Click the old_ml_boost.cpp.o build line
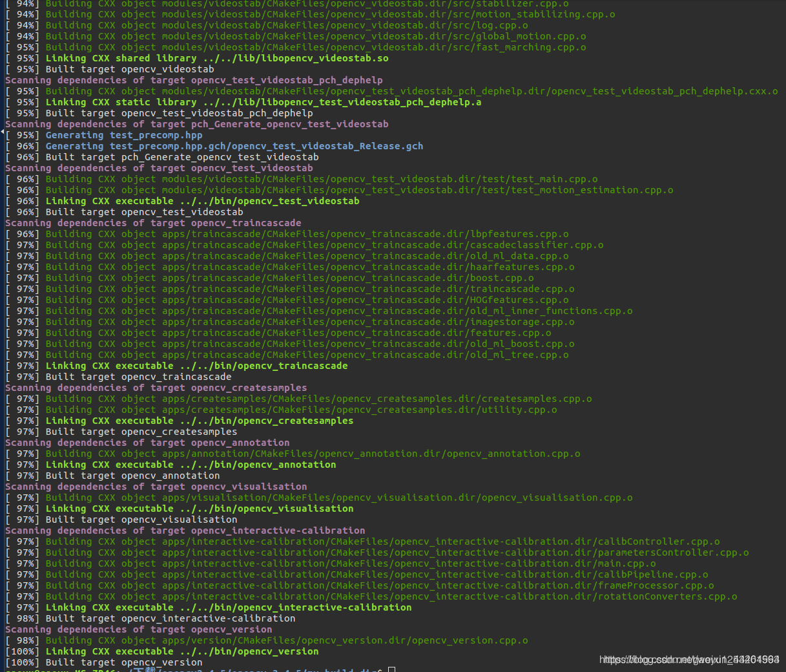 coord(290,344)
